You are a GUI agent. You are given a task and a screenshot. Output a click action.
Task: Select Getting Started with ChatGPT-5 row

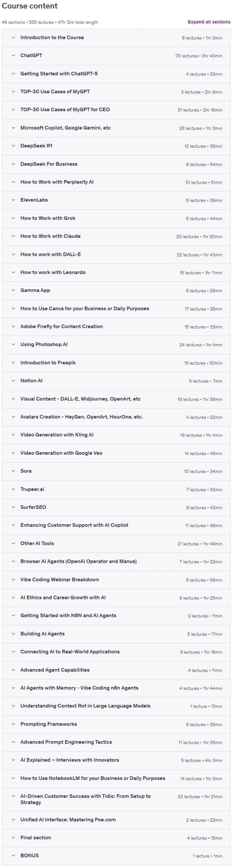[x=116, y=74]
